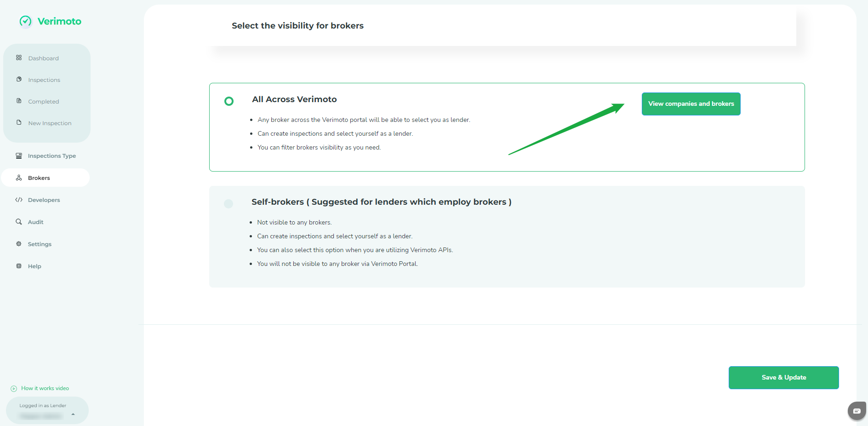Viewport: 868px width, 426px height.
Task: Select the All Across Verimoto radio button
Action: (229, 101)
